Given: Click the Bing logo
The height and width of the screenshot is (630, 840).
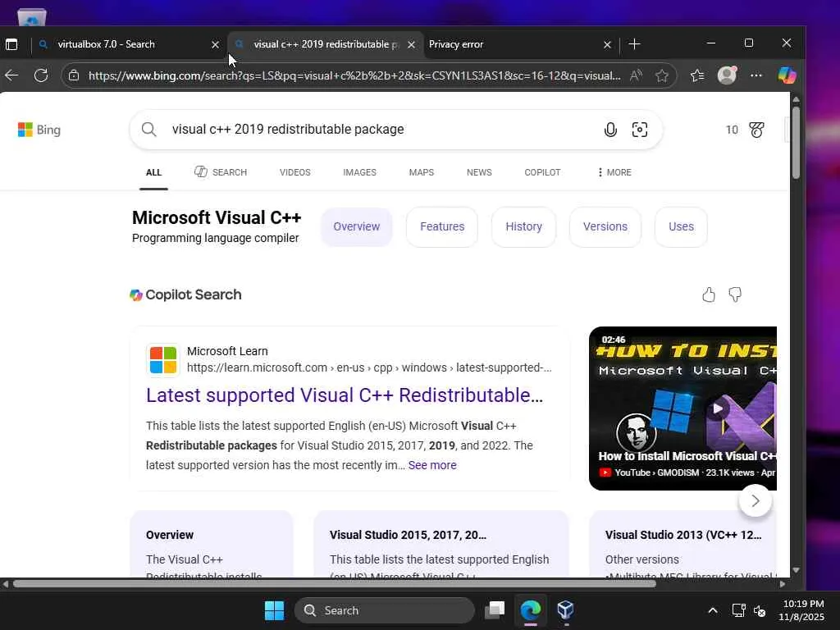Looking at the screenshot, I should click(x=39, y=130).
